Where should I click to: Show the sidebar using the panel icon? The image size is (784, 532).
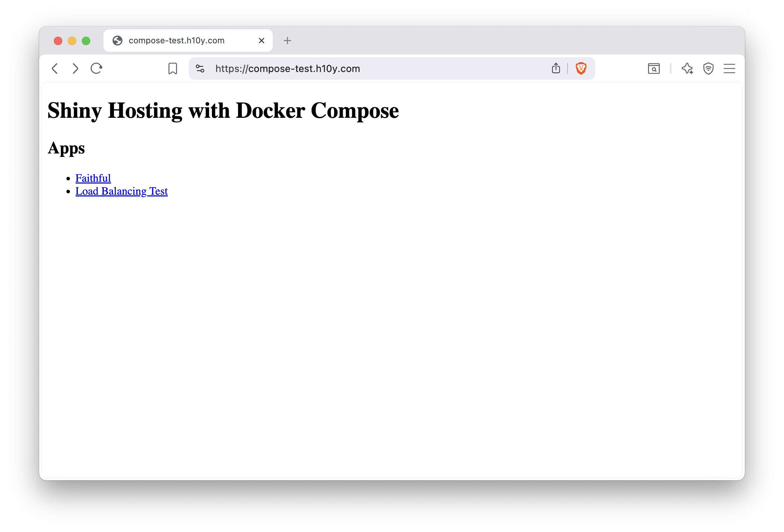point(654,69)
